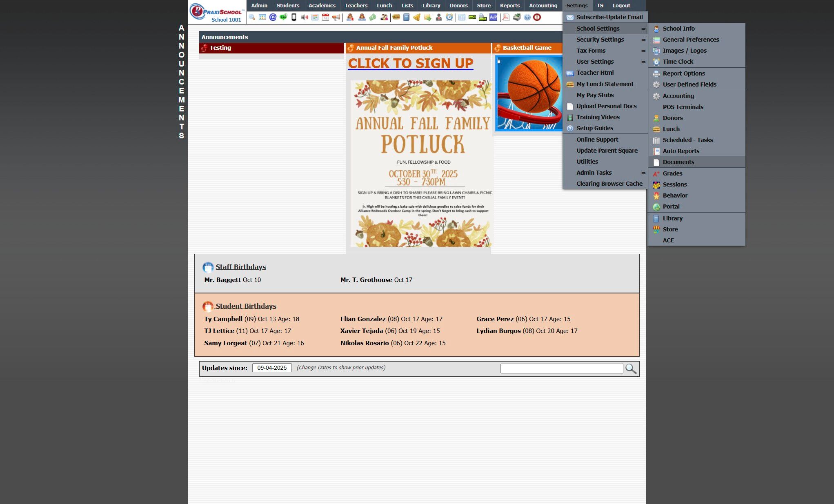Open the mobile phone toolbar icon
This screenshot has width=834, height=504.
pyautogui.click(x=294, y=17)
